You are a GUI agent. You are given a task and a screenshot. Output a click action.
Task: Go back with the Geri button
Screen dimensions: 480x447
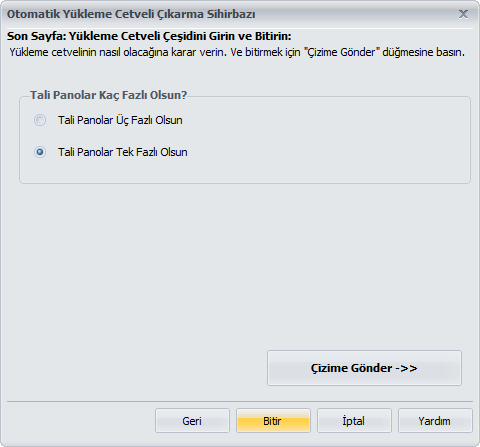coord(192,421)
